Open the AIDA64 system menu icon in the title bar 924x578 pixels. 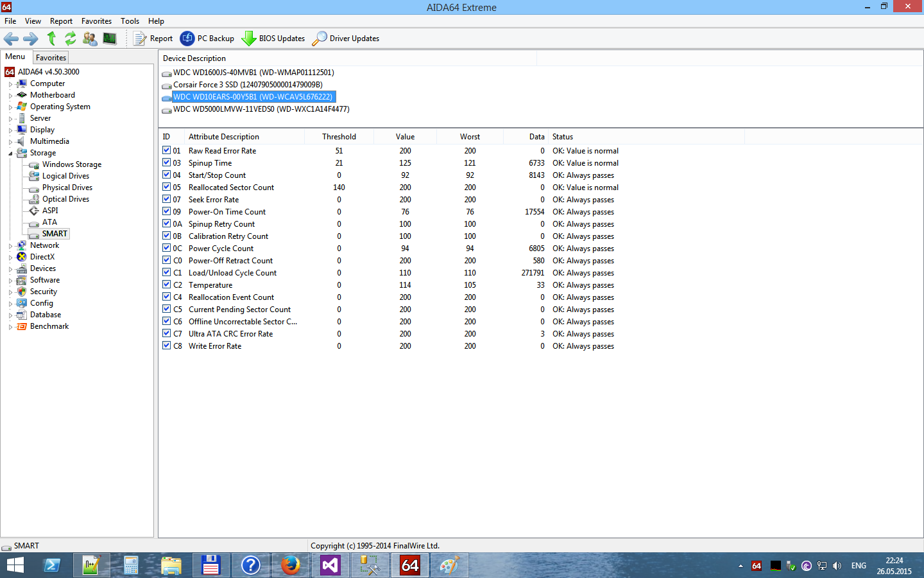coord(6,7)
